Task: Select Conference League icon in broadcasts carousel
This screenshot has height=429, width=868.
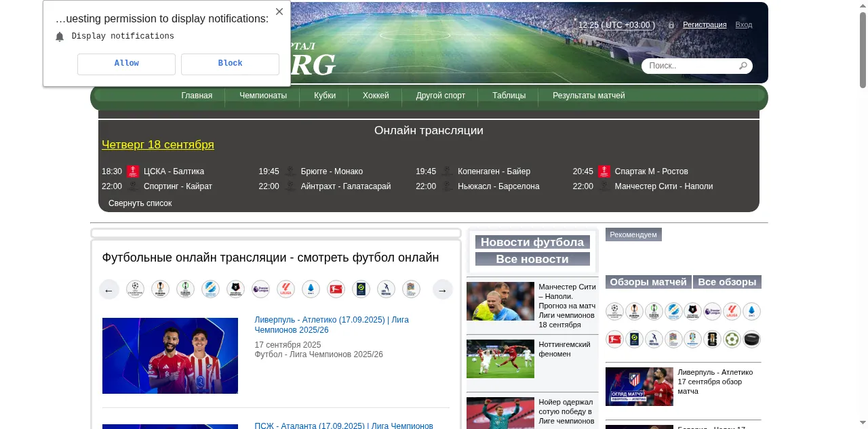Action: pyautogui.click(x=185, y=289)
